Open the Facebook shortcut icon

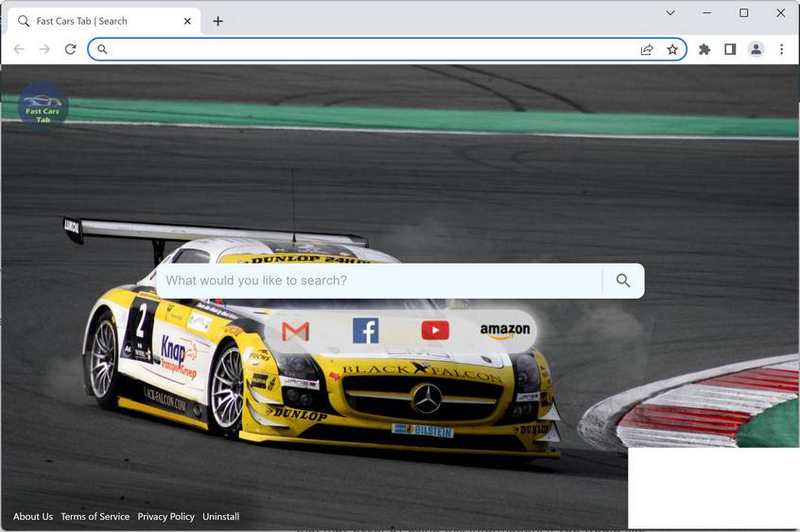[365, 331]
